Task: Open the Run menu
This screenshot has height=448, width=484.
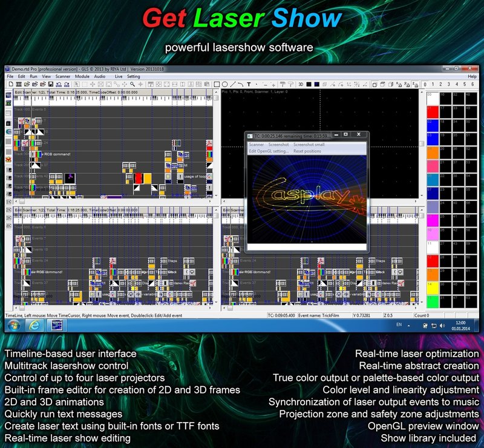Action: pyautogui.click(x=33, y=76)
